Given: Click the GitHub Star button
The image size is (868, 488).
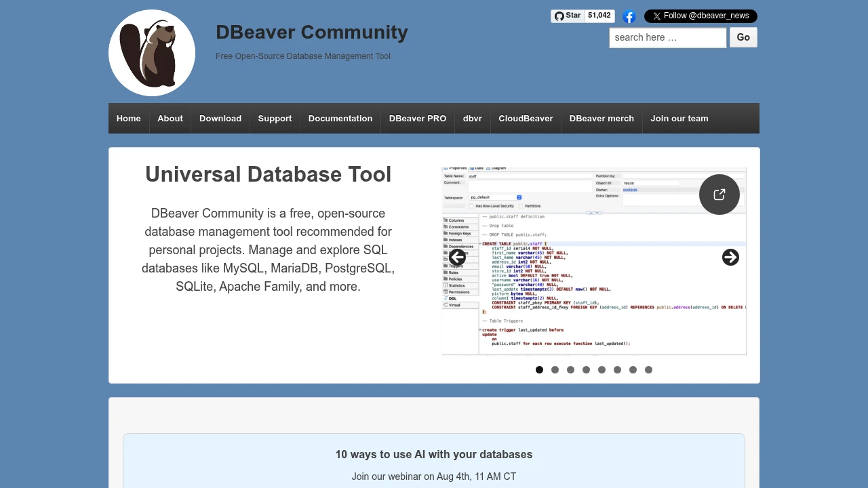Looking at the screenshot, I should (568, 16).
